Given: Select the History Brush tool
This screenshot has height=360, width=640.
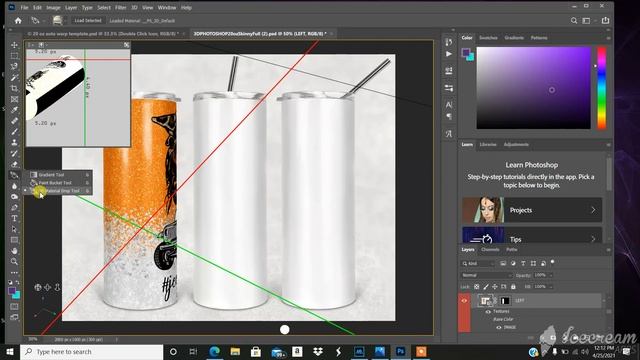Looking at the screenshot, I should point(14,153).
